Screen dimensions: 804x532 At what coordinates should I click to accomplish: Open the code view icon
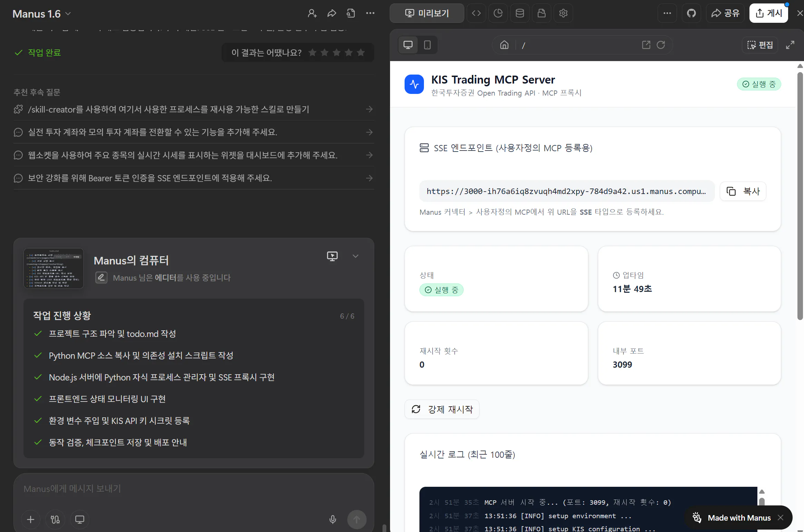point(476,13)
